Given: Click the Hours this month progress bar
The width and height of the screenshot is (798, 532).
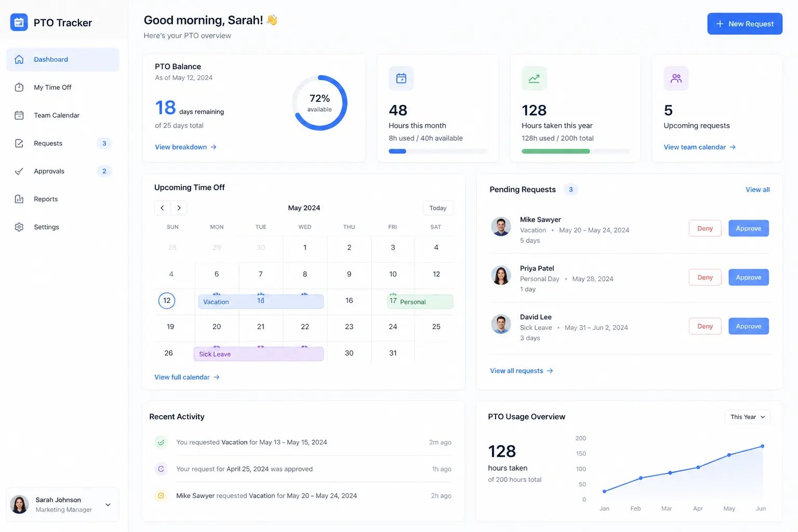Looking at the screenshot, I should pos(438,151).
